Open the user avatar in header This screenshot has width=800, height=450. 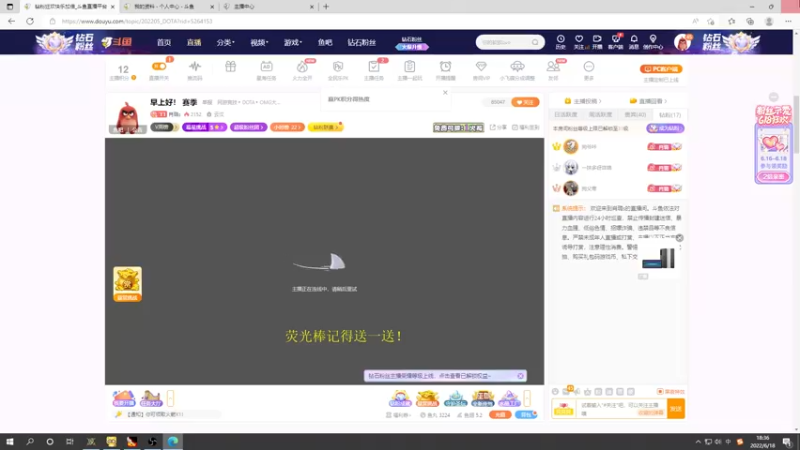click(x=682, y=42)
